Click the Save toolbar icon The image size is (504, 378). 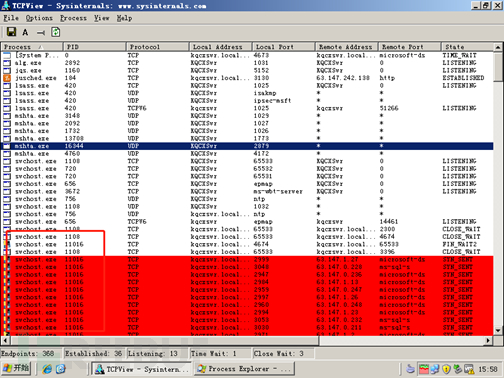point(12,32)
